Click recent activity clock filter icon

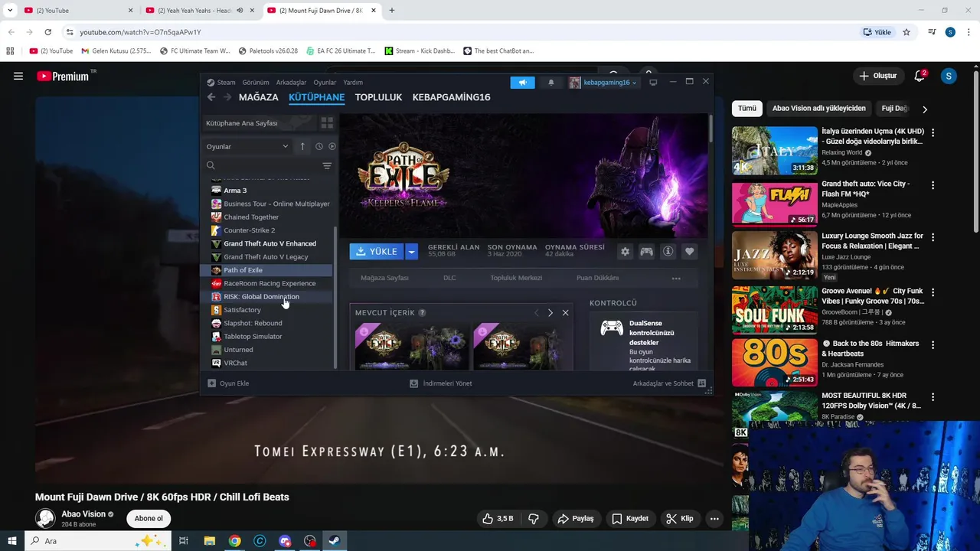(319, 146)
